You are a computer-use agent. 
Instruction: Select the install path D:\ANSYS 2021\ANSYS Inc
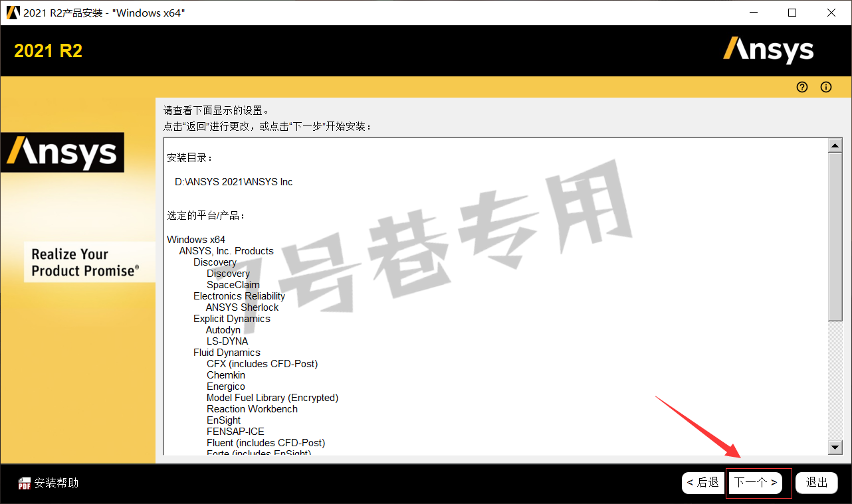click(233, 182)
